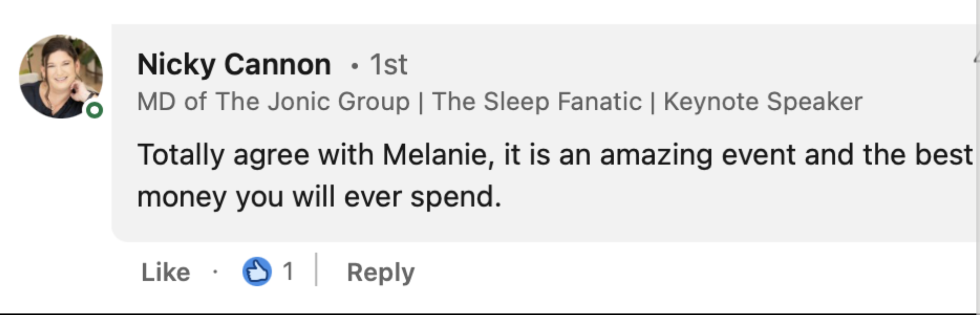This screenshot has width=980, height=315.
Task: Open Nicky Cannon's profile photo
Action: click(x=61, y=76)
